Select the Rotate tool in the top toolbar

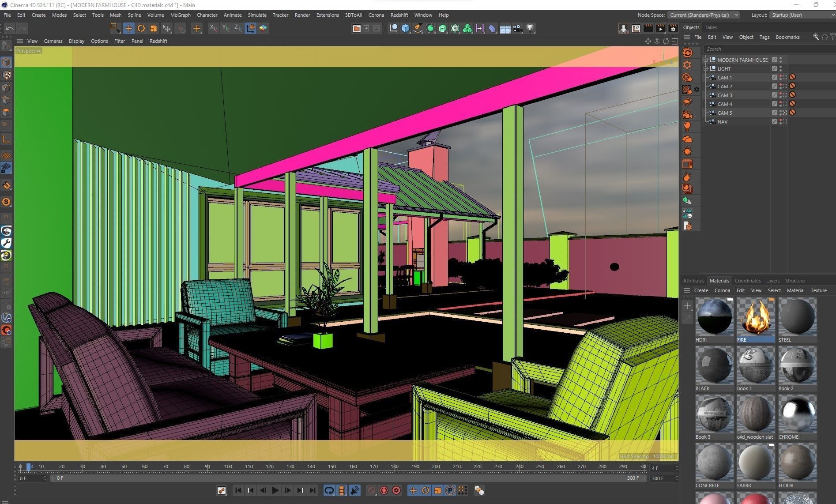point(141,28)
